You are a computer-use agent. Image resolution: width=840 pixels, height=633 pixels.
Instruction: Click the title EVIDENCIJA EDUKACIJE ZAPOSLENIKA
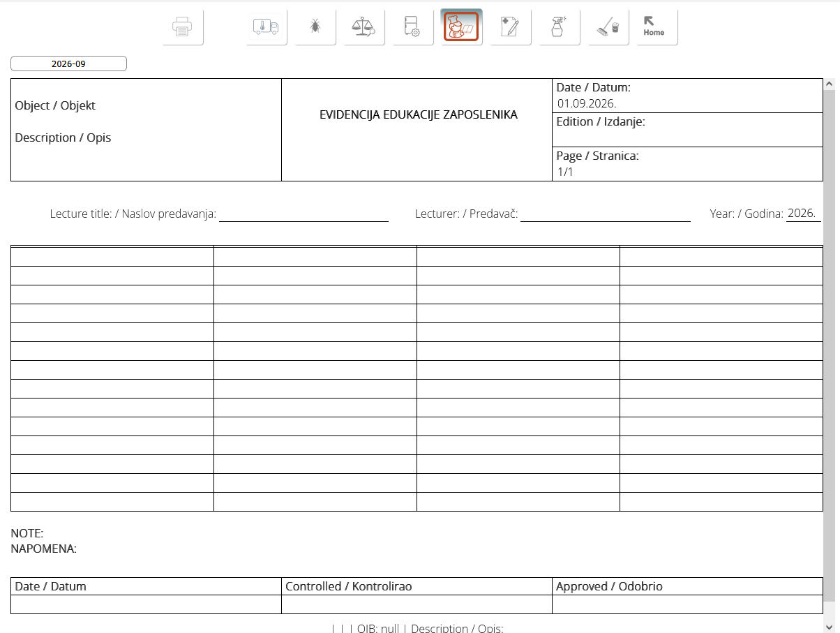tap(419, 114)
